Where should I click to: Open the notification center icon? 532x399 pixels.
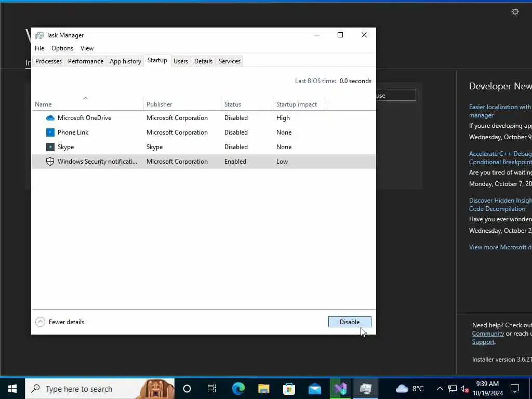515,389
